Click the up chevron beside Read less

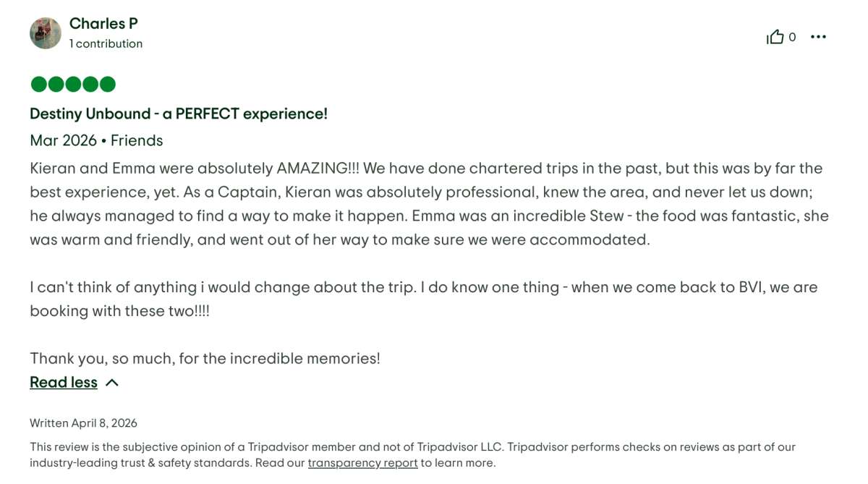112,383
